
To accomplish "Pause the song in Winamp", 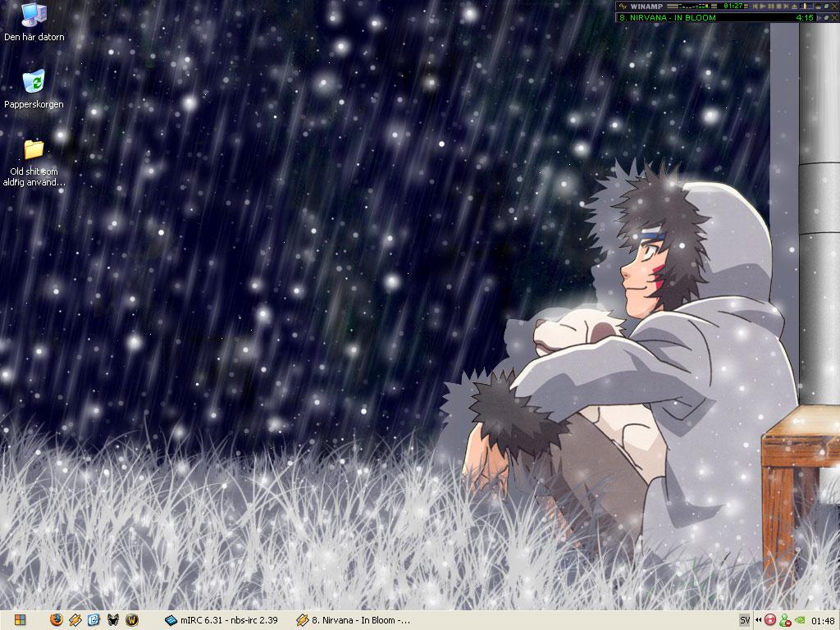I will (x=771, y=7).
